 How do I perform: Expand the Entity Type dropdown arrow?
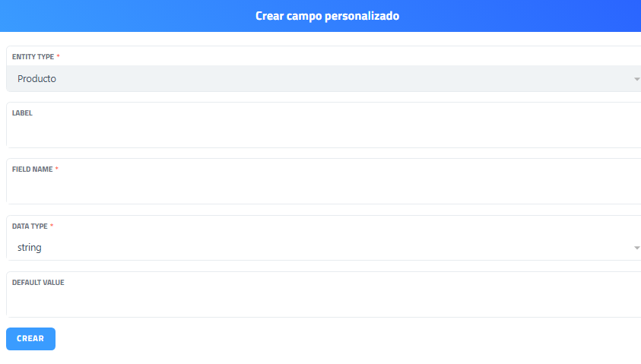coord(636,79)
